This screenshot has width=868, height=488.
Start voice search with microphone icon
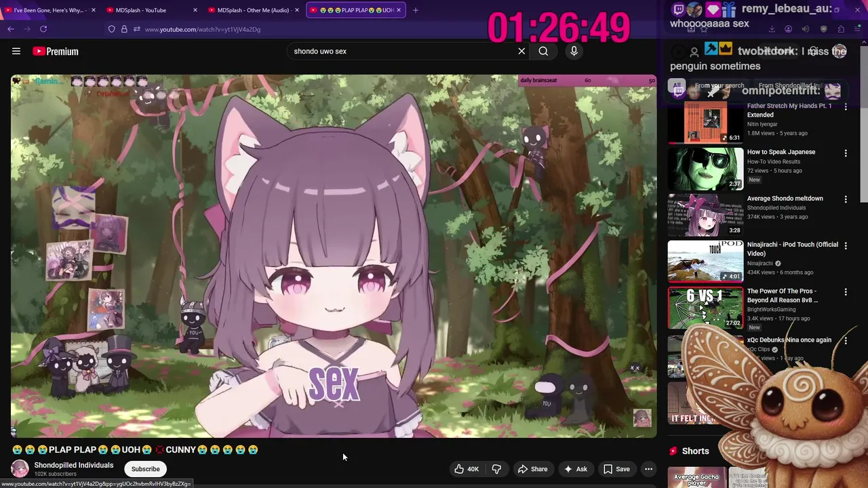(x=574, y=51)
